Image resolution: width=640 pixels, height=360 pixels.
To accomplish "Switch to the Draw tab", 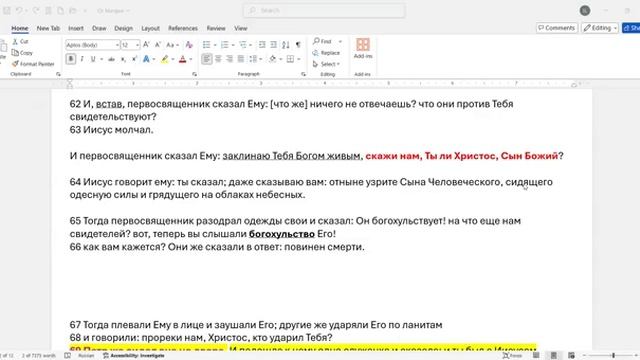I will click(99, 28).
